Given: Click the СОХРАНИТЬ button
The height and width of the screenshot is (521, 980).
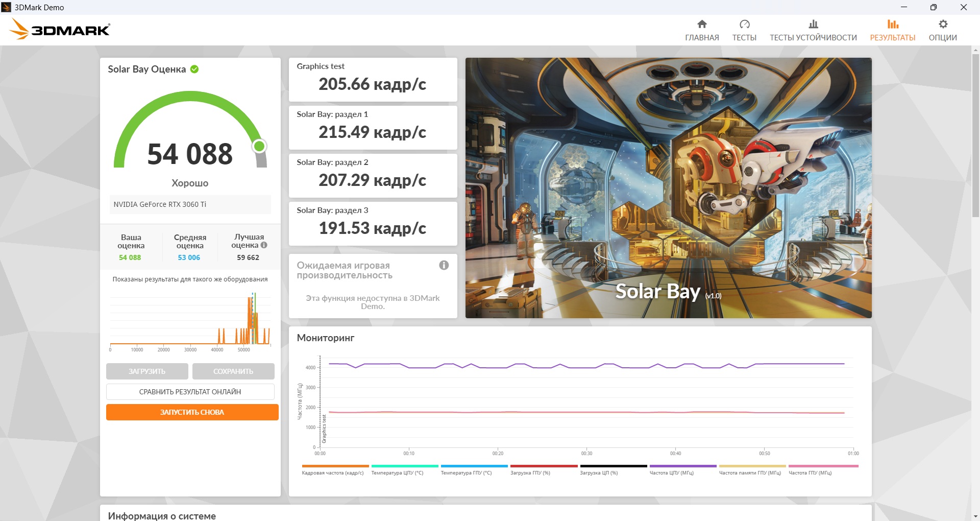Looking at the screenshot, I should 233,371.
